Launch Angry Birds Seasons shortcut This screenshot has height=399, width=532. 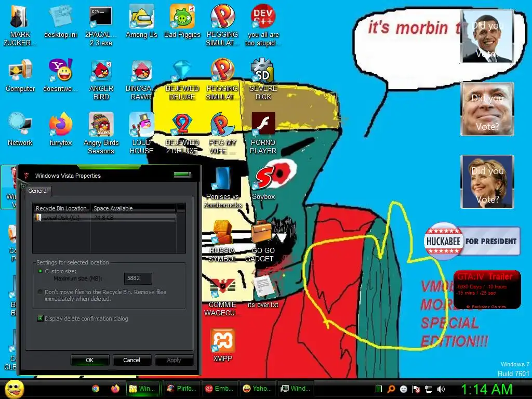[x=101, y=133]
